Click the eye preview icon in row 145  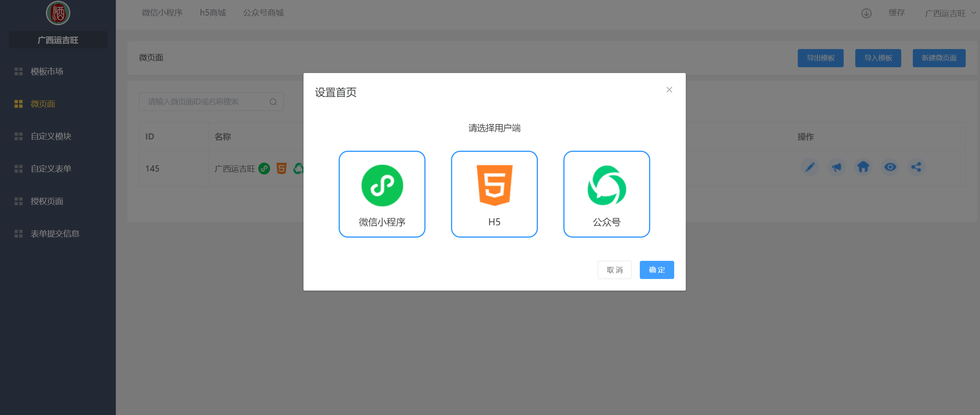890,167
